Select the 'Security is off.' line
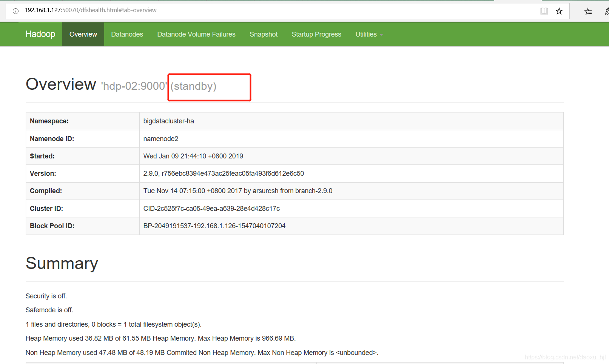The height and width of the screenshot is (364, 609). pos(46,296)
